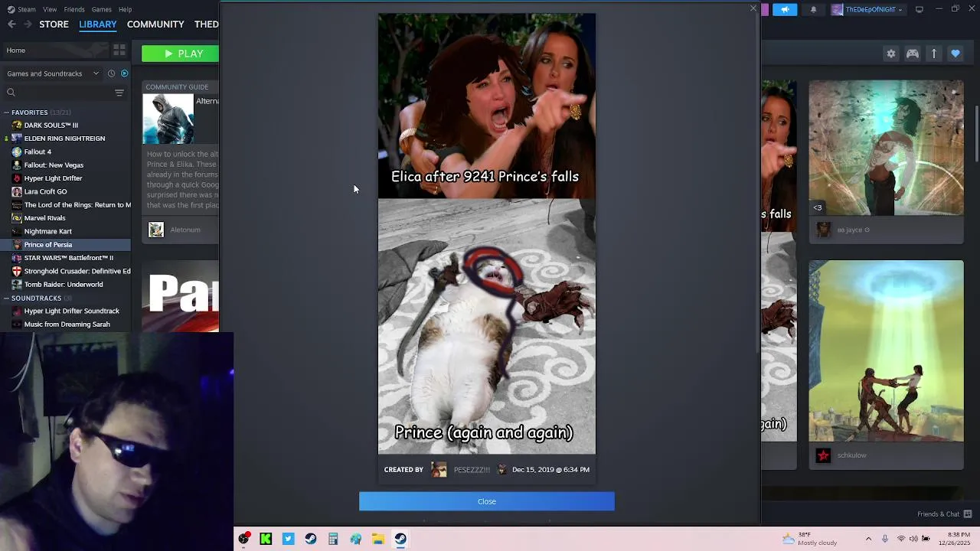980x551 pixels.
Task: Go to COMMUNITY tab
Action: [x=155, y=24]
